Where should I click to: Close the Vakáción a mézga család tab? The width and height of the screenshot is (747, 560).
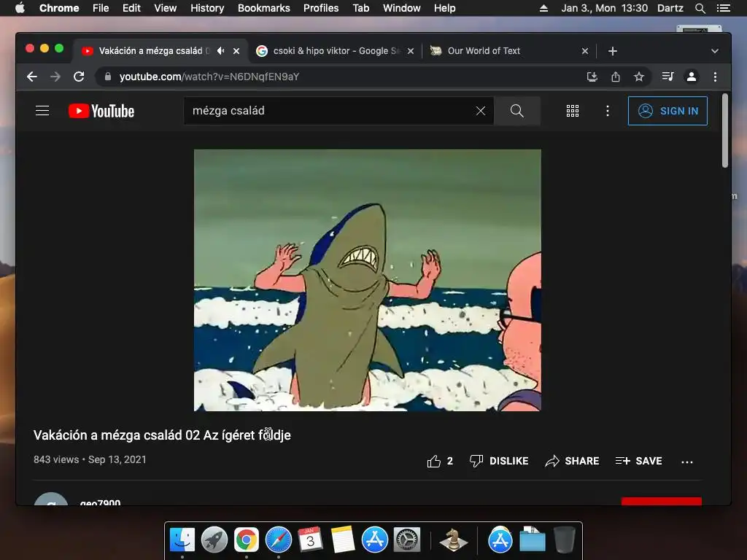point(236,51)
